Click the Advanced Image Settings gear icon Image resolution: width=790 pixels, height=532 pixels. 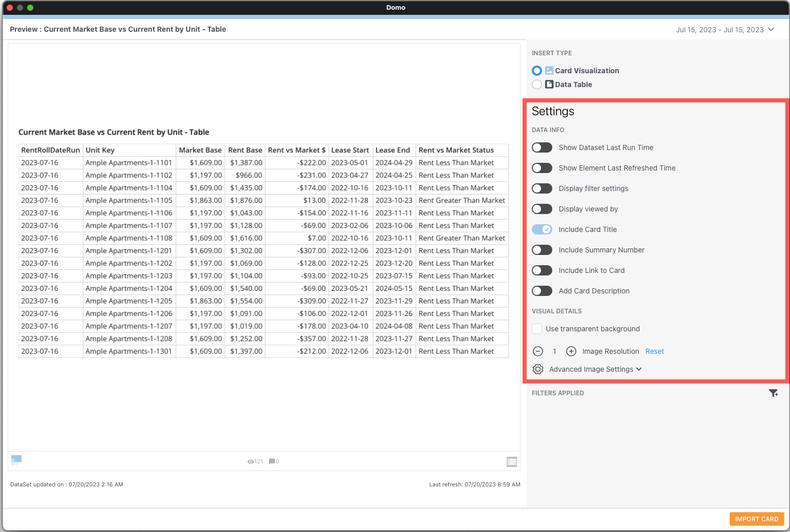point(537,369)
